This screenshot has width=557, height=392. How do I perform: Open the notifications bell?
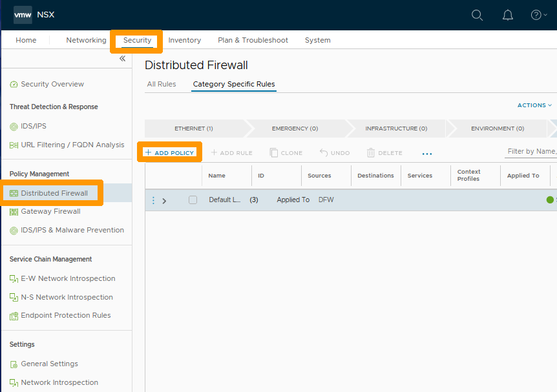point(508,15)
